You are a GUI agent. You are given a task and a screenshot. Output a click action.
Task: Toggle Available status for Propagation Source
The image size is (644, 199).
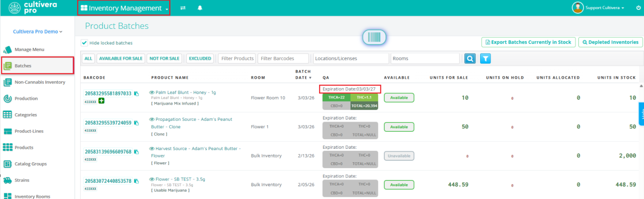(x=399, y=127)
